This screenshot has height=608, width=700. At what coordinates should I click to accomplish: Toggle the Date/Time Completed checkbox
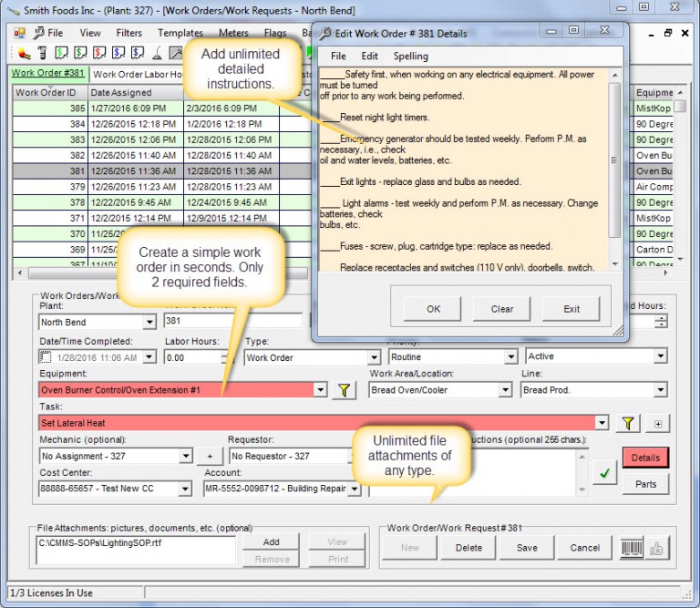point(46,357)
